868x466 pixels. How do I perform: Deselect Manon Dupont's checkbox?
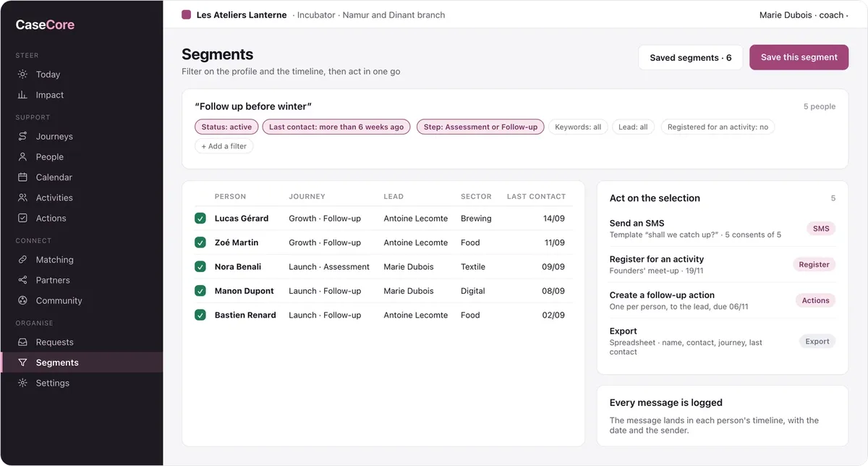click(x=200, y=291)
